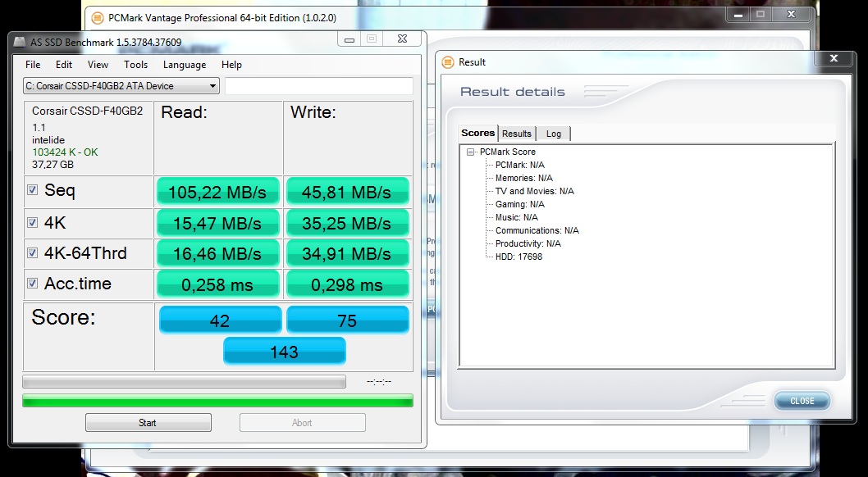Minimize the PCMark Vantage window
The image size is (868, 477).
738,16
